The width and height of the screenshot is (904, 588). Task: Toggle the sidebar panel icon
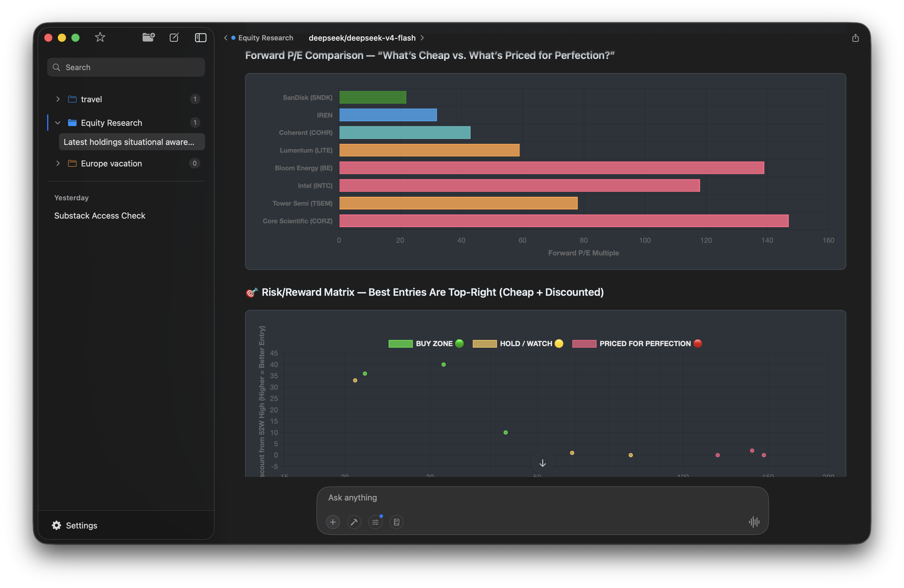[201, 38]
